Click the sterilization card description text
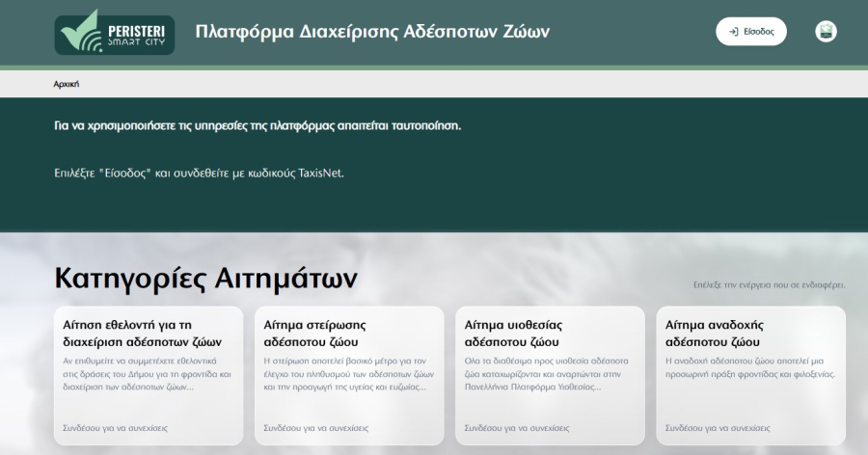Image resolution: width=868 pixels, height=455 pixels. click(347, 373)
